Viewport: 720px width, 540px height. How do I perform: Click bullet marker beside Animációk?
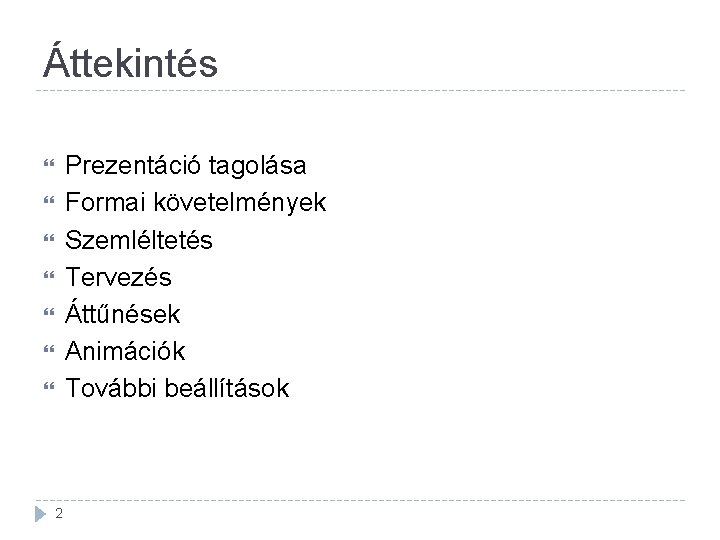[x=43, y=351]
